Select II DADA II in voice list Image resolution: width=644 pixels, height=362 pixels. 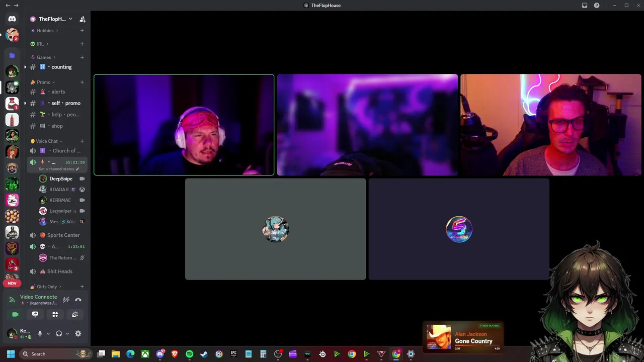click(61, 190)
